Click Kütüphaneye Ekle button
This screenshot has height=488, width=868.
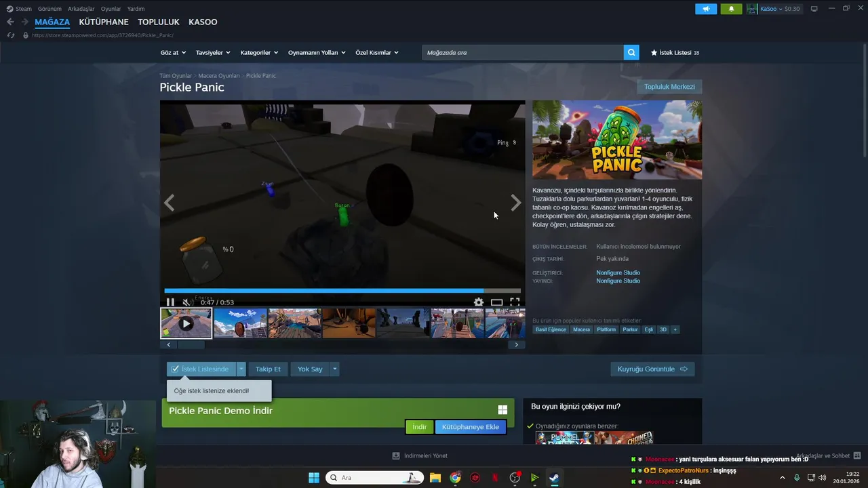[x=471, y=427]
